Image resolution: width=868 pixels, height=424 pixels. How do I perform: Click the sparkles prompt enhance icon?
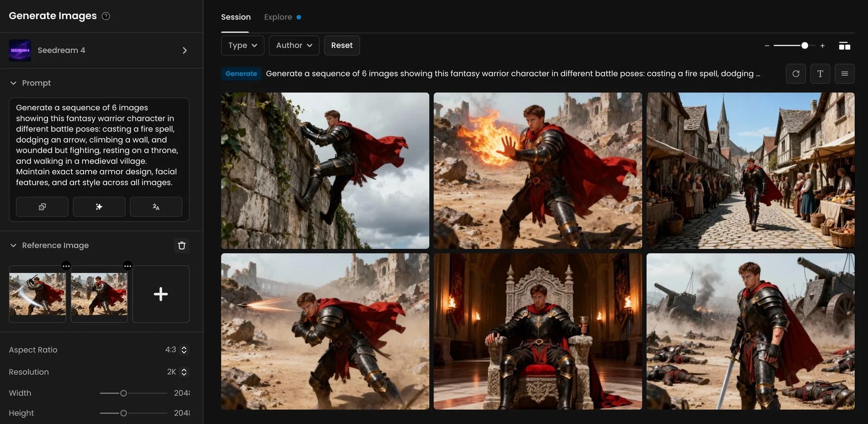tap(99, 207)
